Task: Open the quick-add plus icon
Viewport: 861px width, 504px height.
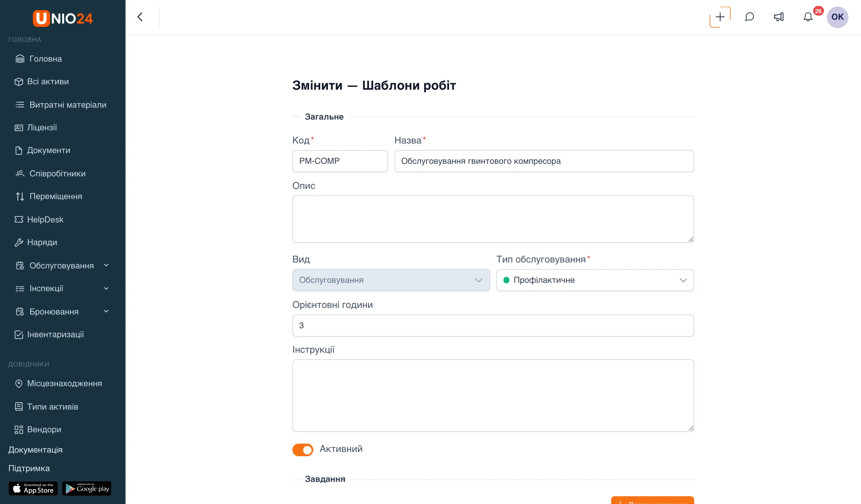Action: point(720,17)
